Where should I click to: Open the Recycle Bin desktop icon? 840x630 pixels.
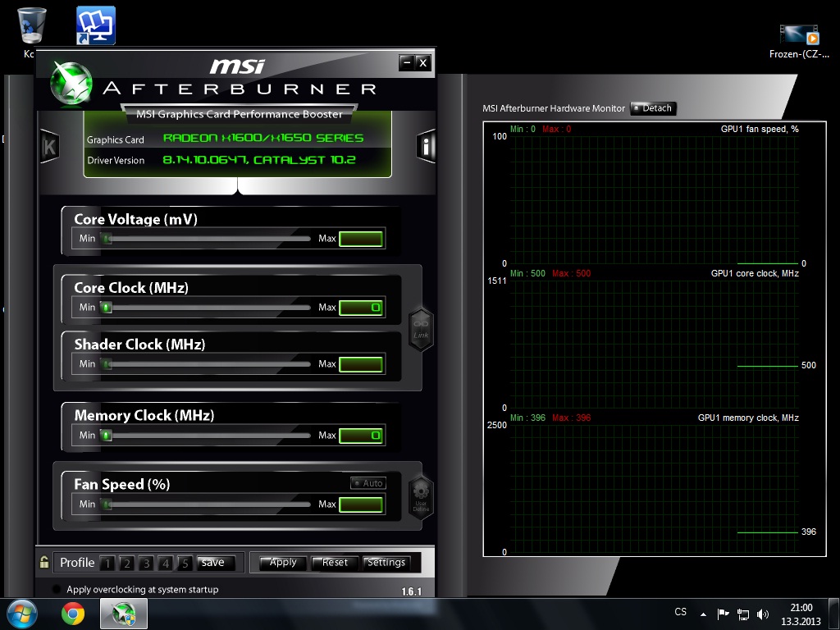tap(31, 26)
